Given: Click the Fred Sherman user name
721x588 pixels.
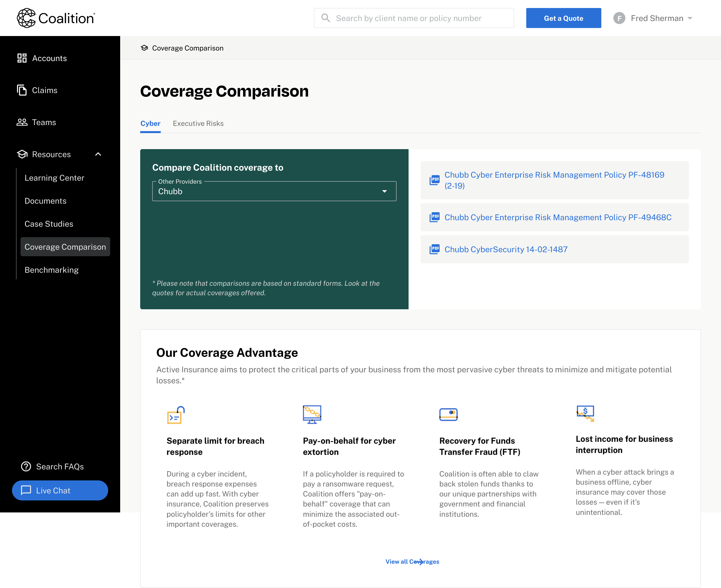Looking at the screenshot, I should click(x=657, y=18).
